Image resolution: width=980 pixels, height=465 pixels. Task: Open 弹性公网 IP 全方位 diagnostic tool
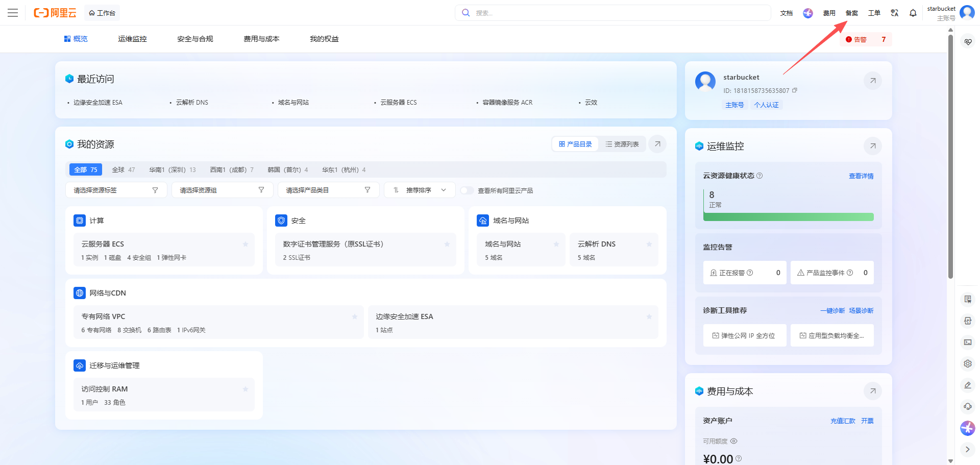[745, 335]
